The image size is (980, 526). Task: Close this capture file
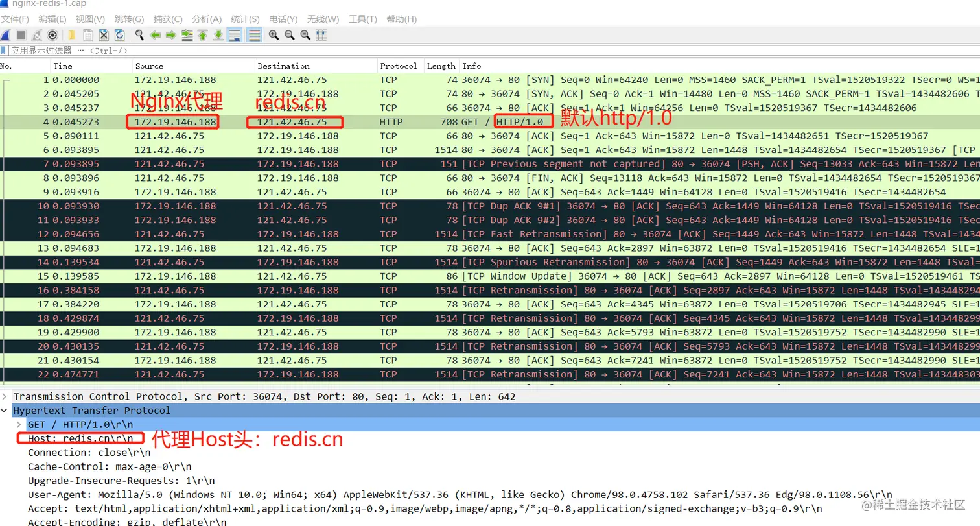coord(103,35)
